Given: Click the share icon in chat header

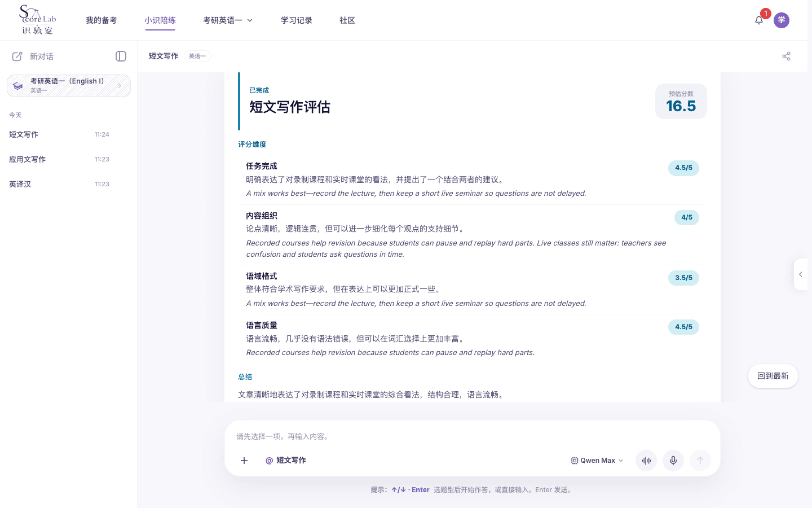Looking at the screenshot, I should (x=786, y=56).
